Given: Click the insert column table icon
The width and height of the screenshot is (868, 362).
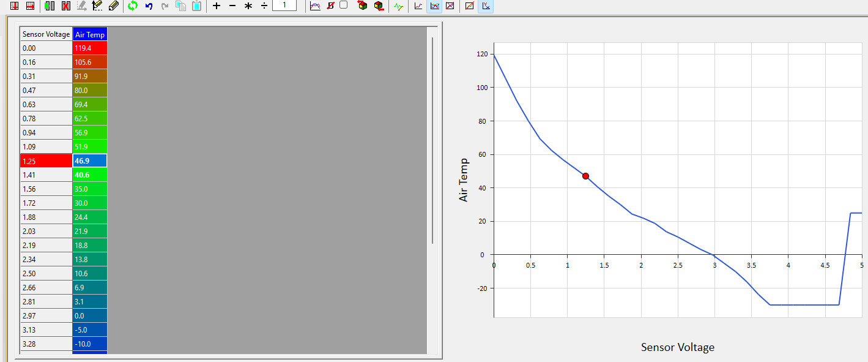Looking at the screenshot, I should [x=15, y=6].
